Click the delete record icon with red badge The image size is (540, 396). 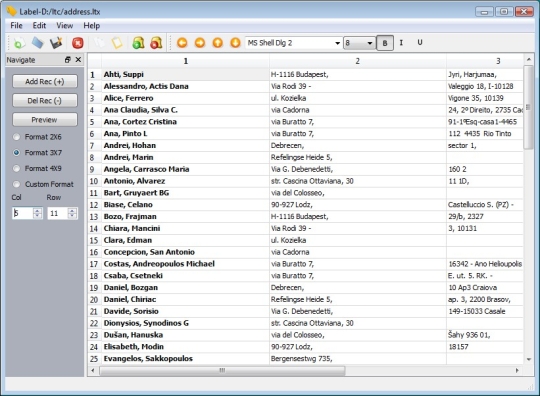pyautogui.click(x=156, y=43)
